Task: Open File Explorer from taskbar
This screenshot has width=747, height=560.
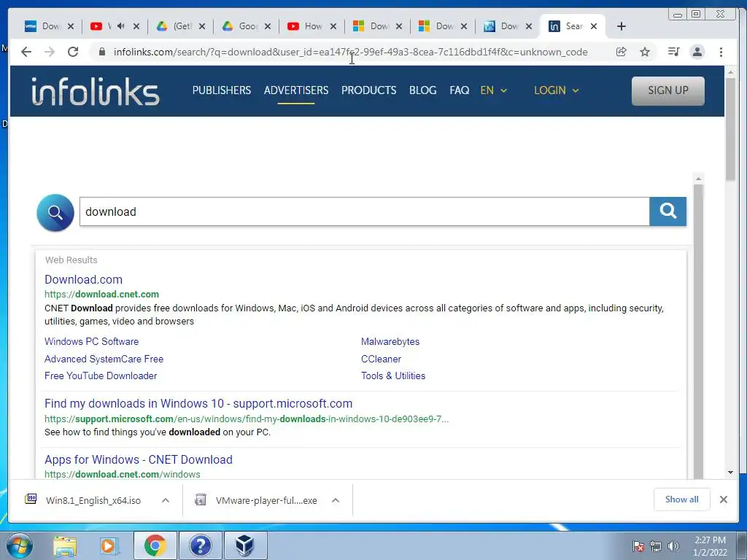Action: pos(65,545)
